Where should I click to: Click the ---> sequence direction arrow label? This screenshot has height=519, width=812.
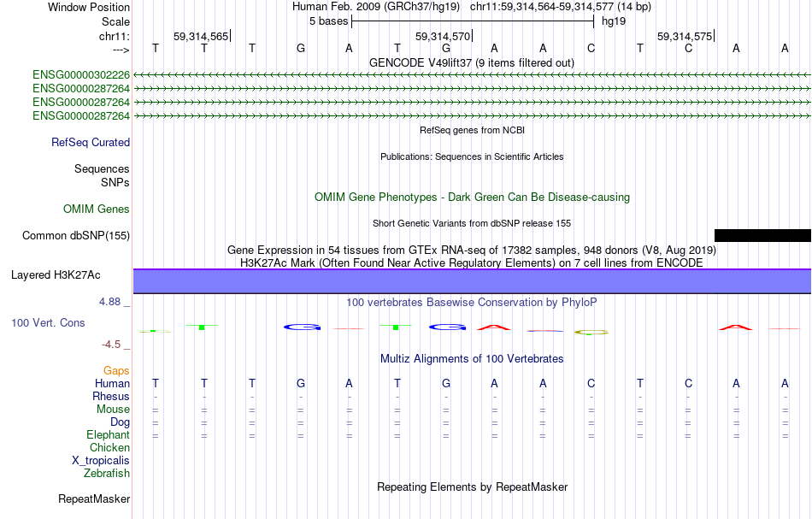point(121,50)
